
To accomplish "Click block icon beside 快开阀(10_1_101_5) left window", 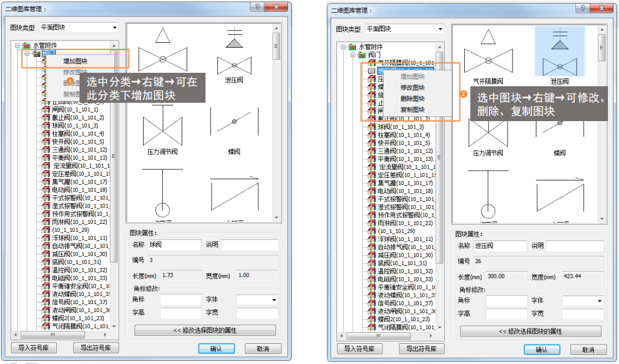I will coord(46,141).
